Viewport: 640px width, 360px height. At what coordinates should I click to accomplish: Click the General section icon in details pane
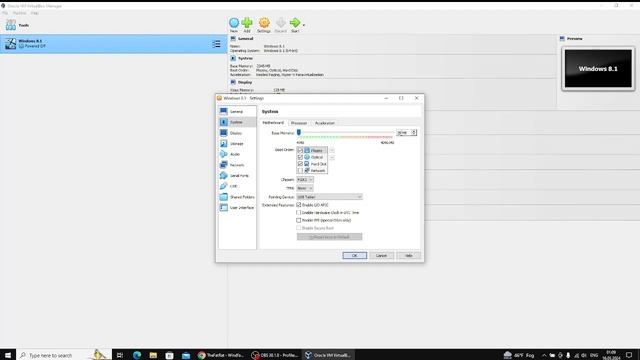(233, 39)
